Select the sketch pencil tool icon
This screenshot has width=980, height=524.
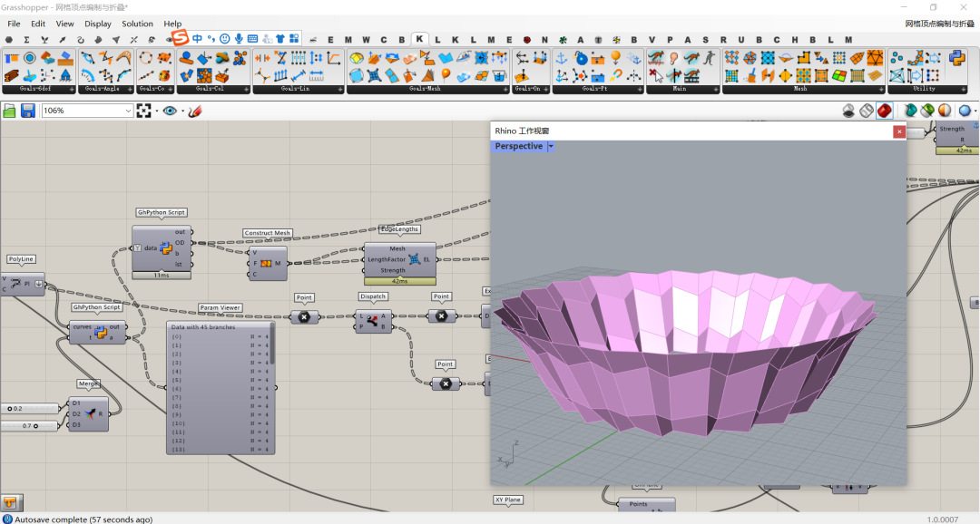194,111
